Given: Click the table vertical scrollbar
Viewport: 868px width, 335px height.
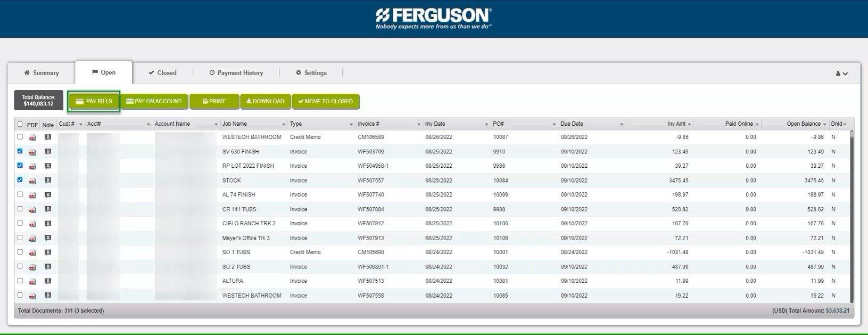Looking at the screenshot, I should tap(851, 216).
